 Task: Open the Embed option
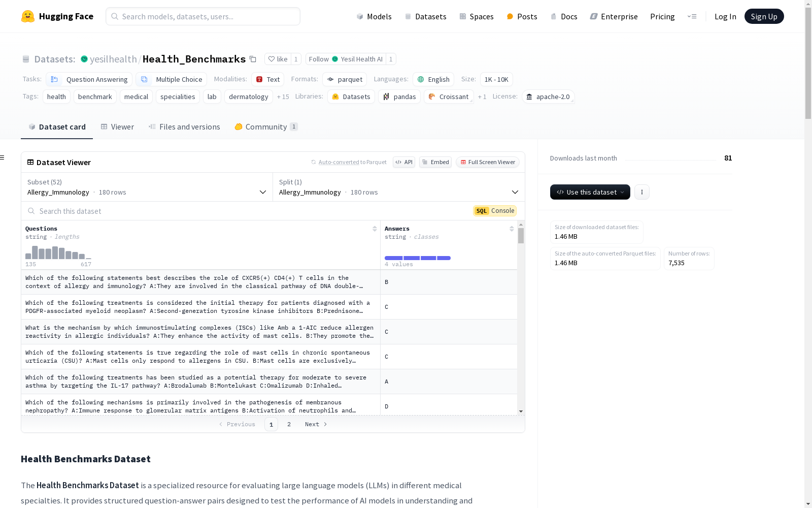(435, 162)
